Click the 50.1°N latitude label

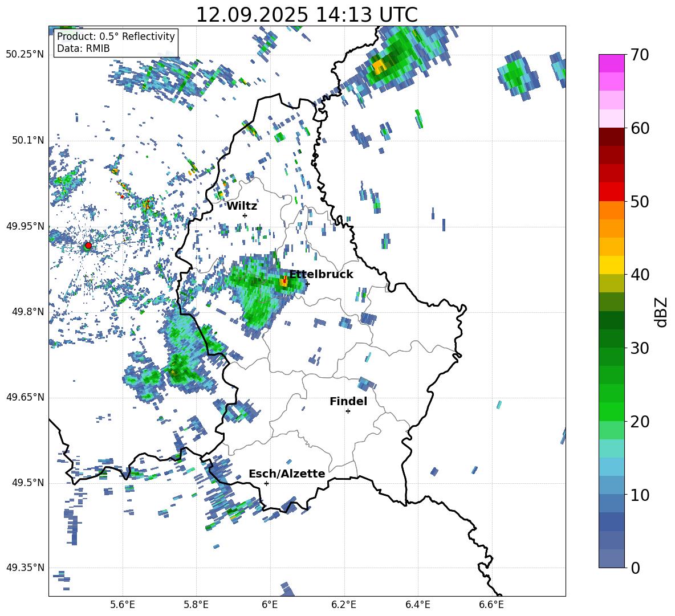click(x=27, y=140)
